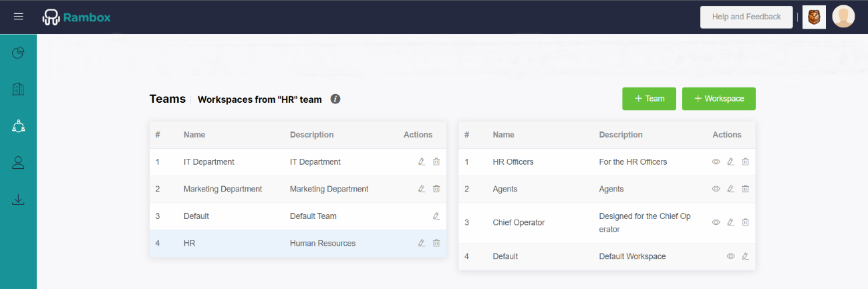
Task: Open Help and Feedback
Action: point(746,17)
